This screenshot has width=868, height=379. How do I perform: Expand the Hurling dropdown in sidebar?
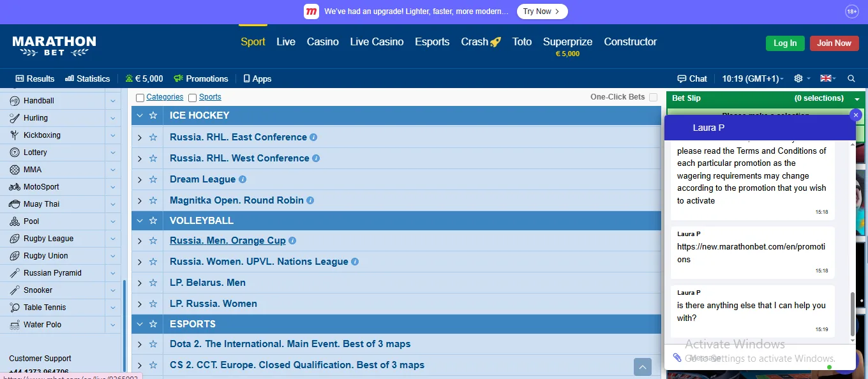[112, 118]
